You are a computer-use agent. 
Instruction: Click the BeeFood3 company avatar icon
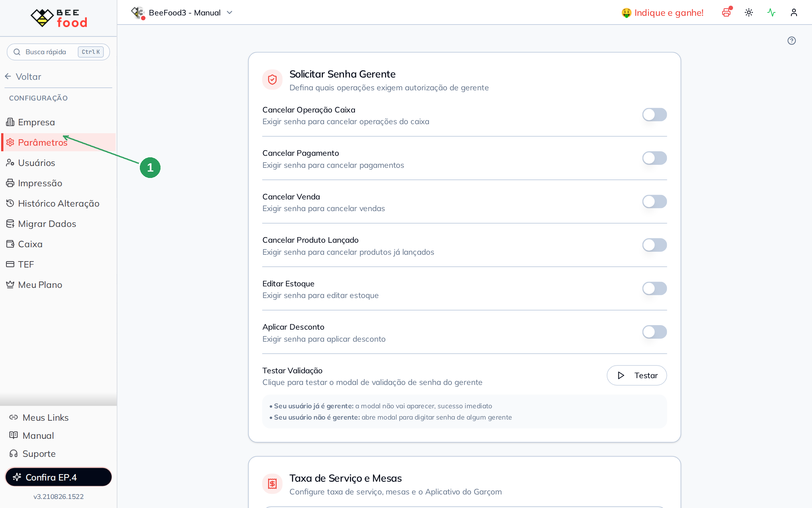click(138, 12)
